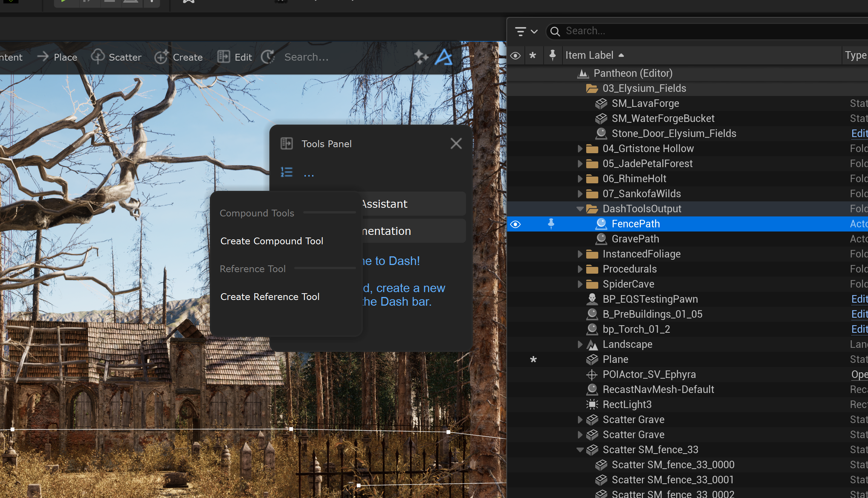Click the blue Dash logo icon
Viewport: 868px width, 498px height.
tap(444, 57)
